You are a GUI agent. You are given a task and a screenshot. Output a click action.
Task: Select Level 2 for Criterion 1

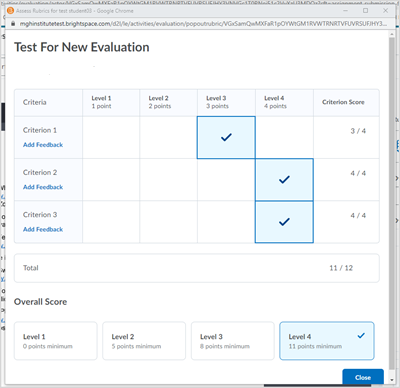pyautogui.click(x=168, y=137)
